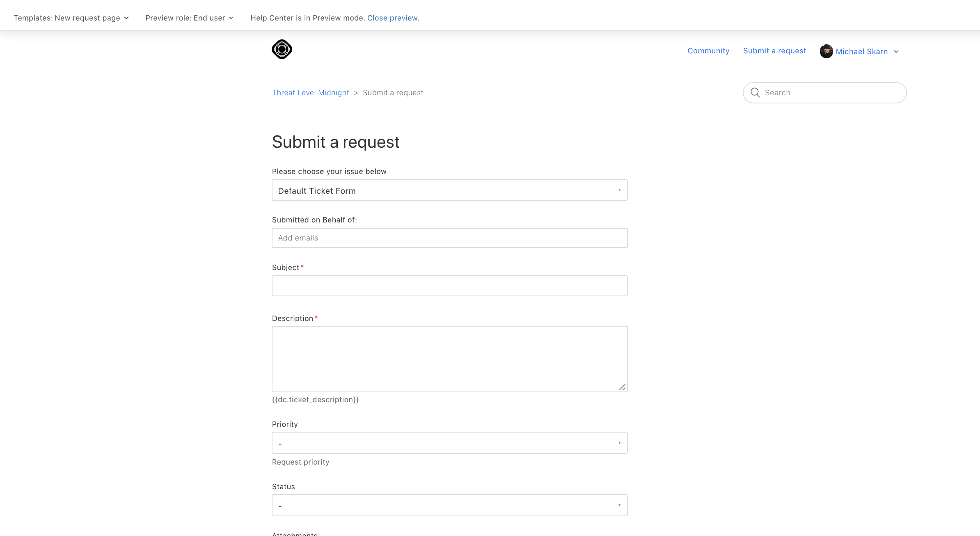Click the Help Center logo icon
Viewport: 980px width, 536px height.
pyautogui.click(x=282, y=49)
